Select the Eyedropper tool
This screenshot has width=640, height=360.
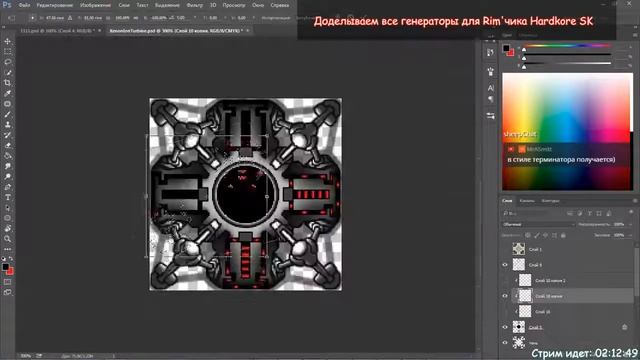coord(7,93)
